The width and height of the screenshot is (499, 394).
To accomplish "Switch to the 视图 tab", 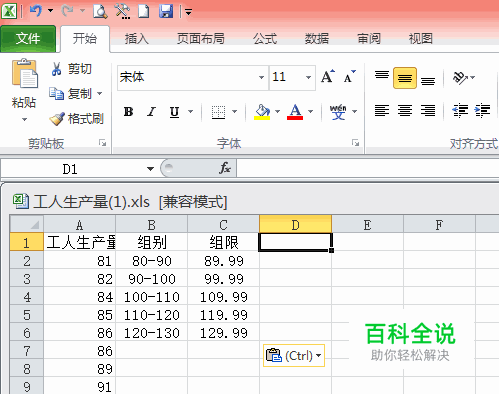I will tap(421, 39).
